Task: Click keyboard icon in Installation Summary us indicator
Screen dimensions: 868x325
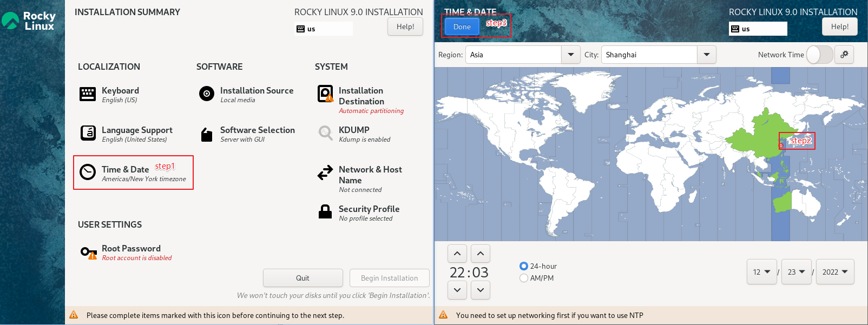Action: [300, 29]
